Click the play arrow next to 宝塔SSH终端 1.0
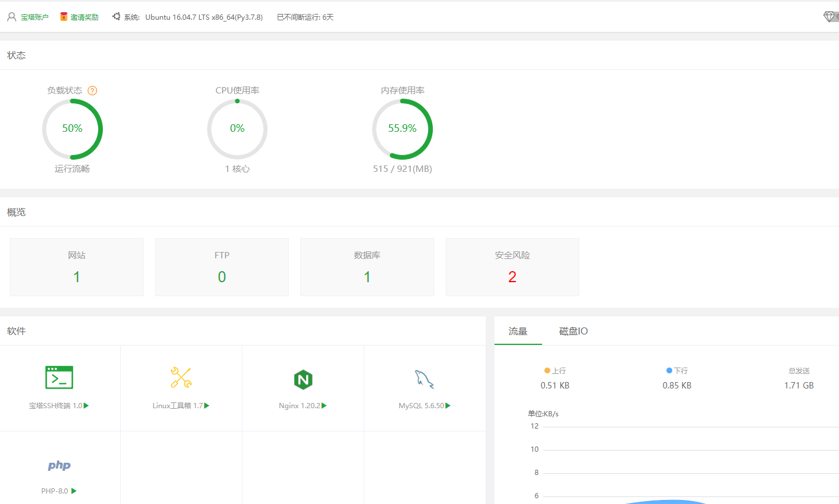The height and width of the screenshot is (504, 839). point(87,406)
